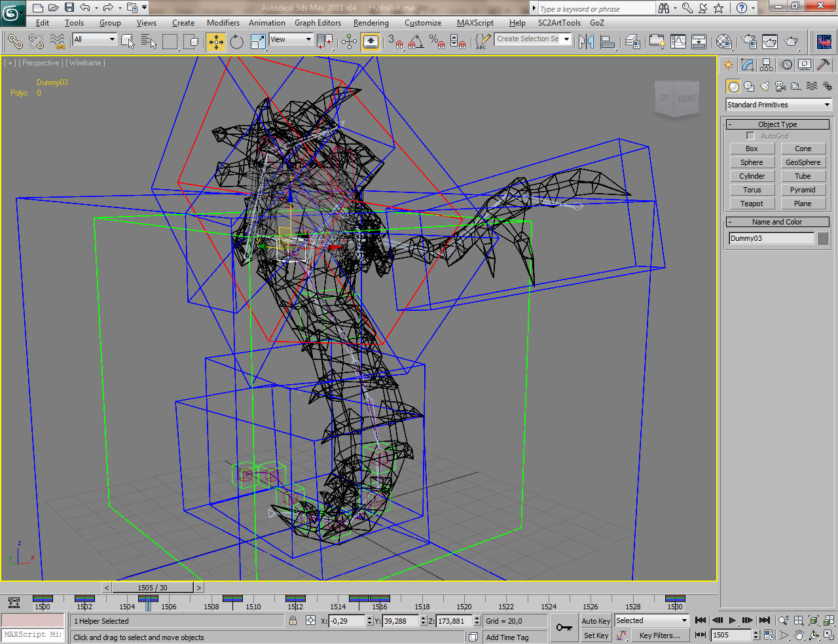Click the Teapot primitive button
Screen dimensions: 838x644
click(x=752, y=204)
